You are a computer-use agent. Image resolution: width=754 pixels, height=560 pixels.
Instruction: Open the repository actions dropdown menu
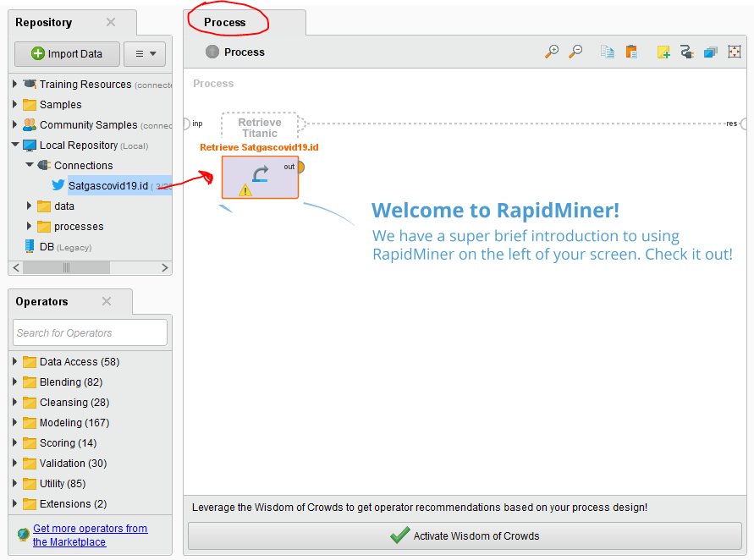[145, 53]
